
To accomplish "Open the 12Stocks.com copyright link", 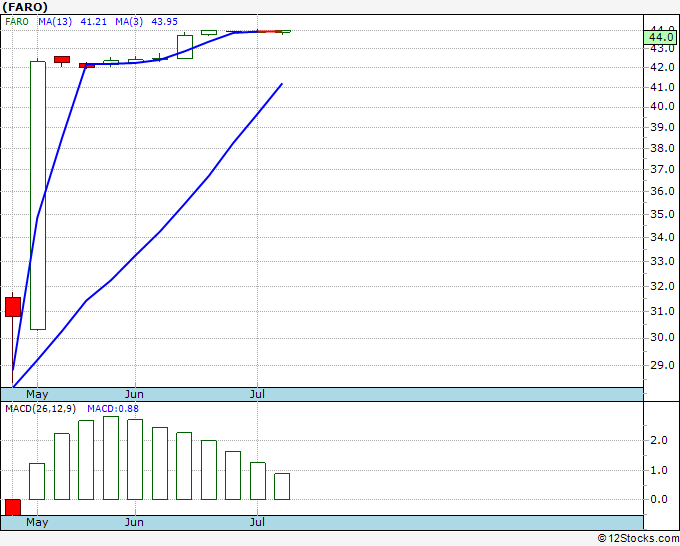I will tap(638, 538).
